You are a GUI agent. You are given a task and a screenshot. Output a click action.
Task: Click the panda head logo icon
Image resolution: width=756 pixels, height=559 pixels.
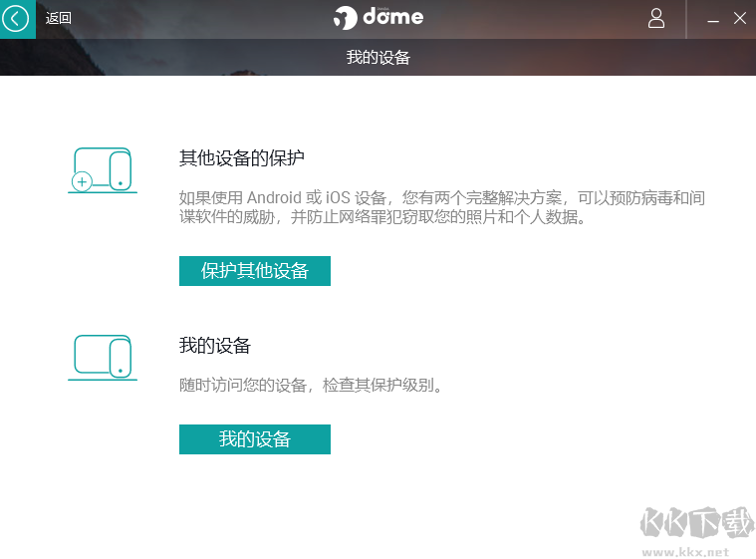coord(345,18)
